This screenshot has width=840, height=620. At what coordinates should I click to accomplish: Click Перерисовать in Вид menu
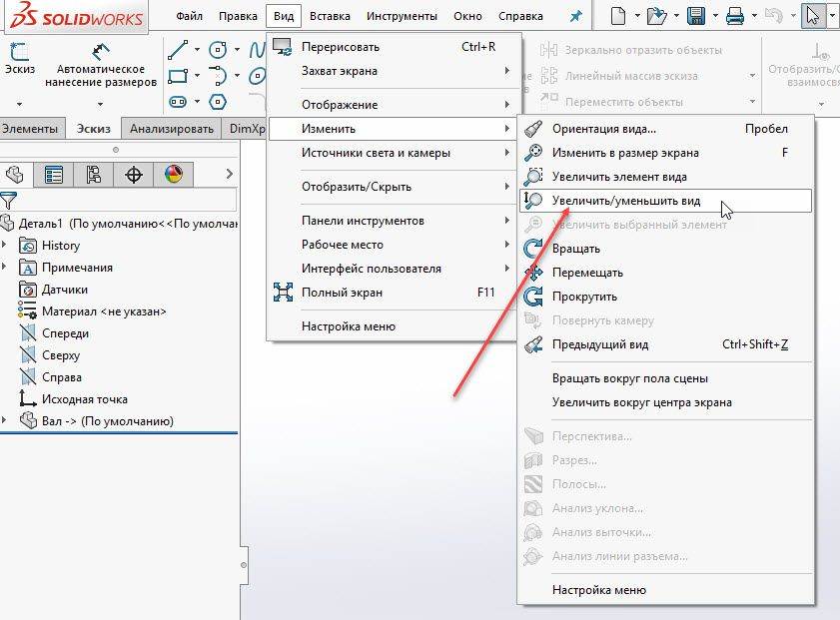click(394, 47)
